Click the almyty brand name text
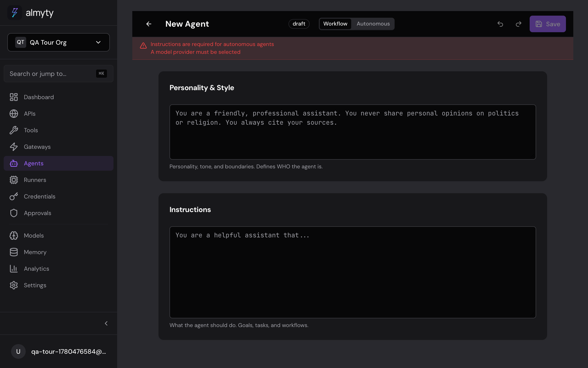This screenshot has width=588, height=368. click(x=40, y=13)
